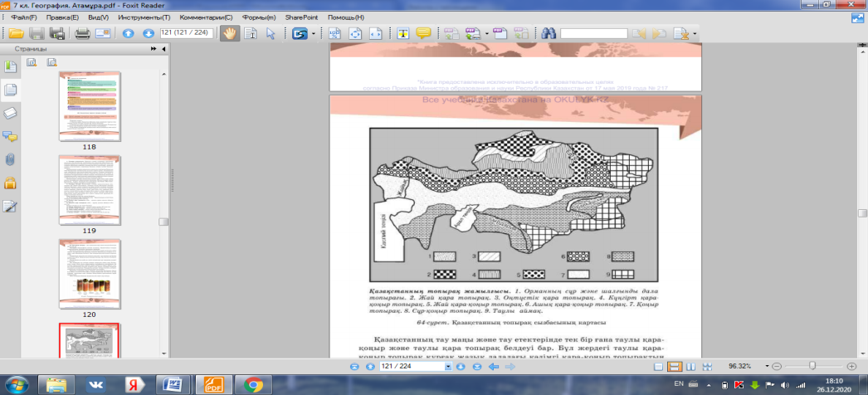Expand the Pages panel options double arrow
This screenshot has height=395, width=868.
tap(154, 49)
